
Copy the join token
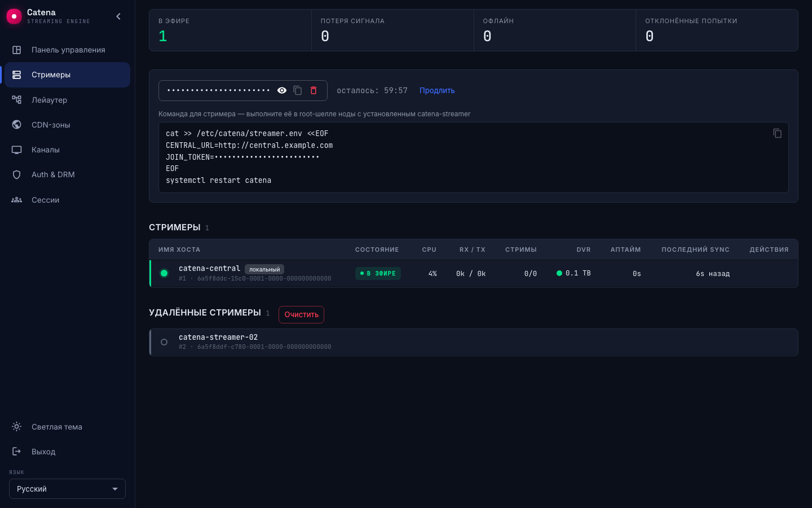[298, 90]
